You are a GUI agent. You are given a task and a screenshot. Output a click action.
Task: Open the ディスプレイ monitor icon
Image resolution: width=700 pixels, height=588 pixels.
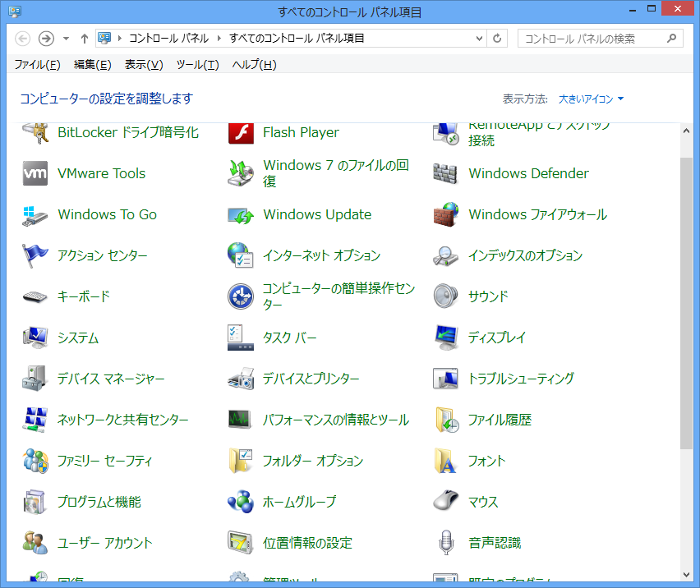[x=446, y=338]
